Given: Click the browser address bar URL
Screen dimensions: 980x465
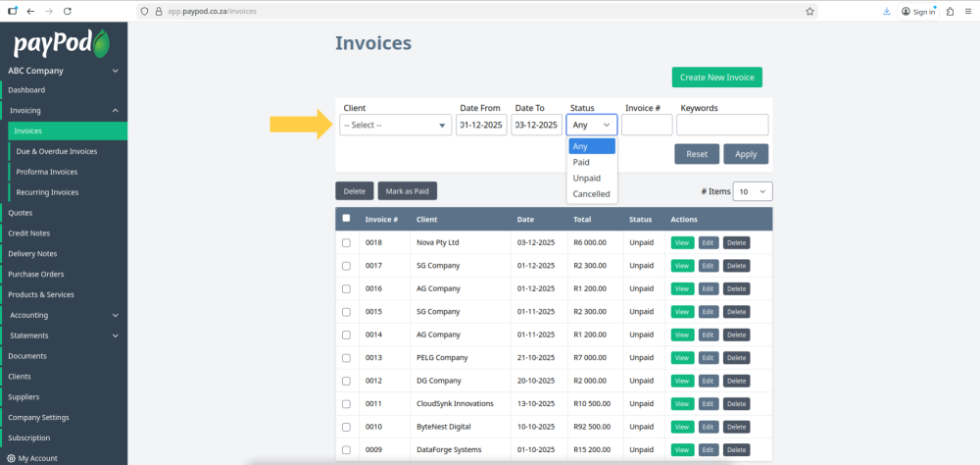Looking at the screenshot, I should 212,11.
